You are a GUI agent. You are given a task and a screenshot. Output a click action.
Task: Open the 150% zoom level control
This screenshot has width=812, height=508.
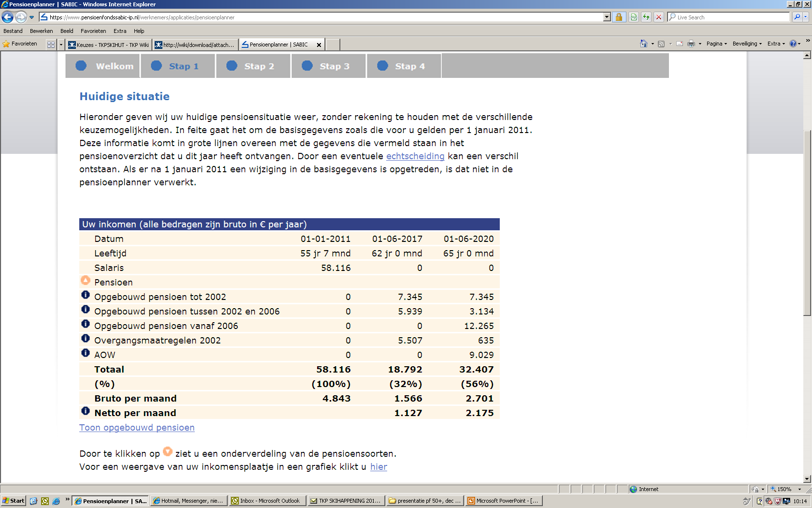click(x=787, y=489)
